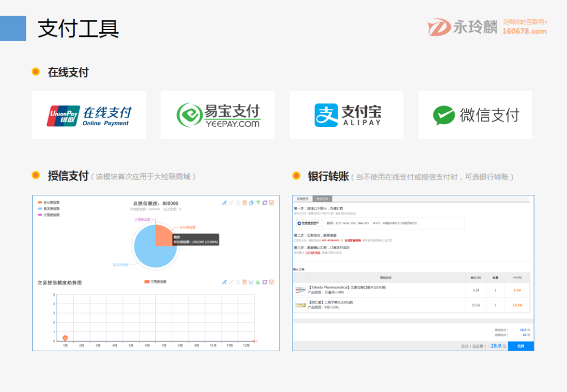Click the purple refresh icon above the pie chart
Image resolution: width=567 pixels, height=392 pixels.
[265, 203]
